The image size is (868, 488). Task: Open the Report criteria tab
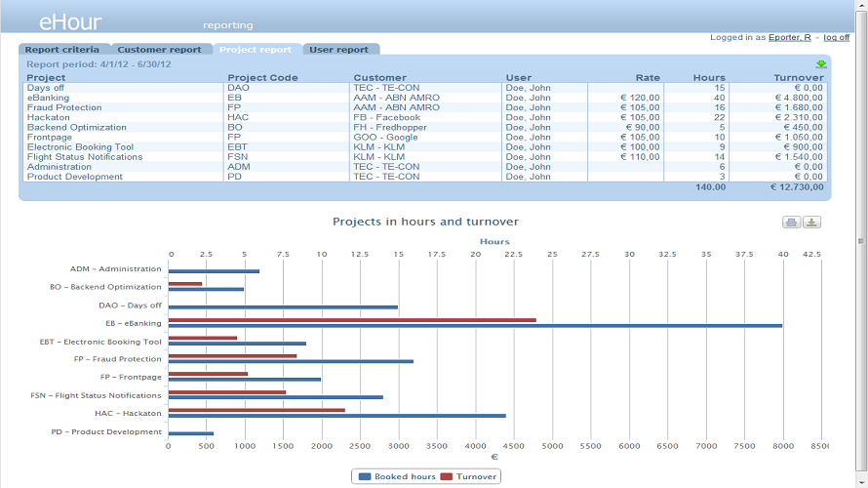tap(62, 50)
